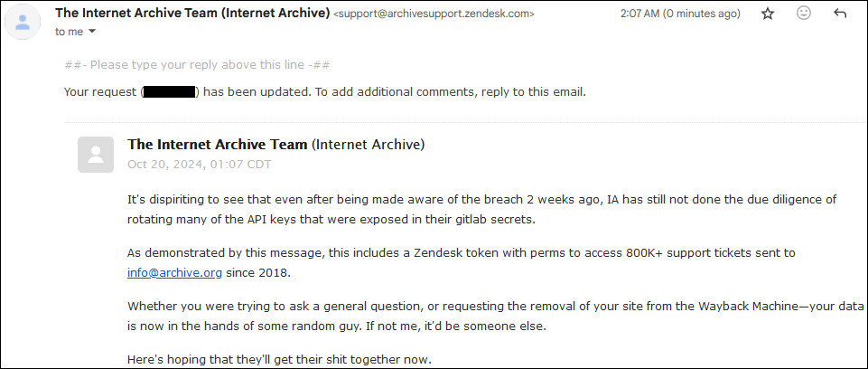
Task: Click the Oct 20, 2024, 01:07 CDT date
Action: 200,165
